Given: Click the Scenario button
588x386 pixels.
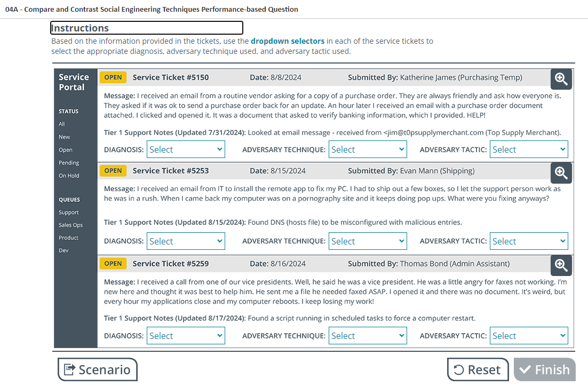Looking at the screenshot, I should tap(98, 369).
